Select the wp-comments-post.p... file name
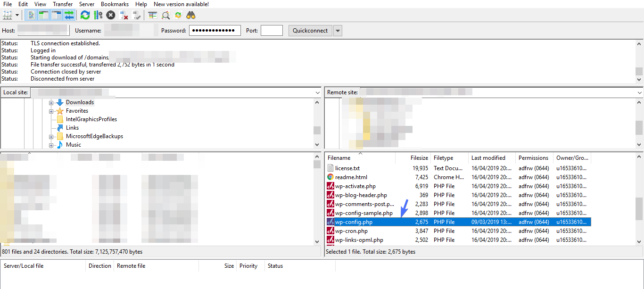This screenshot has height=289, width=644. pyautogui.click(x=365, y=204)
